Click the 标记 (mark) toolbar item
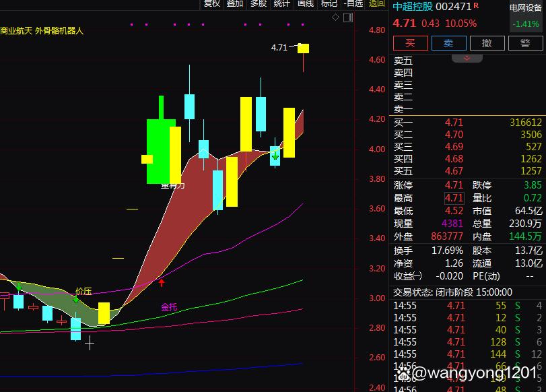Screen dimensions: 546x392 [x=329, y=4]
